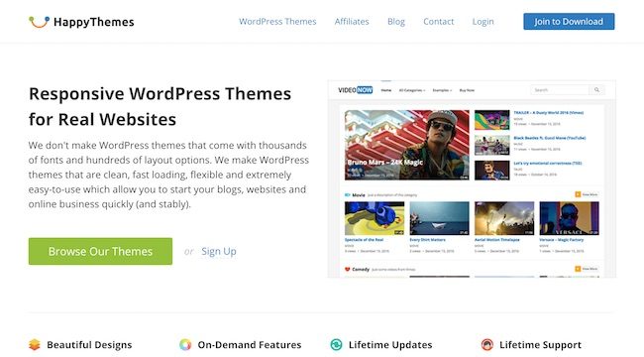
Task: Click the Beautiful Designs layered icon
Action: click(x=35, y=345)
